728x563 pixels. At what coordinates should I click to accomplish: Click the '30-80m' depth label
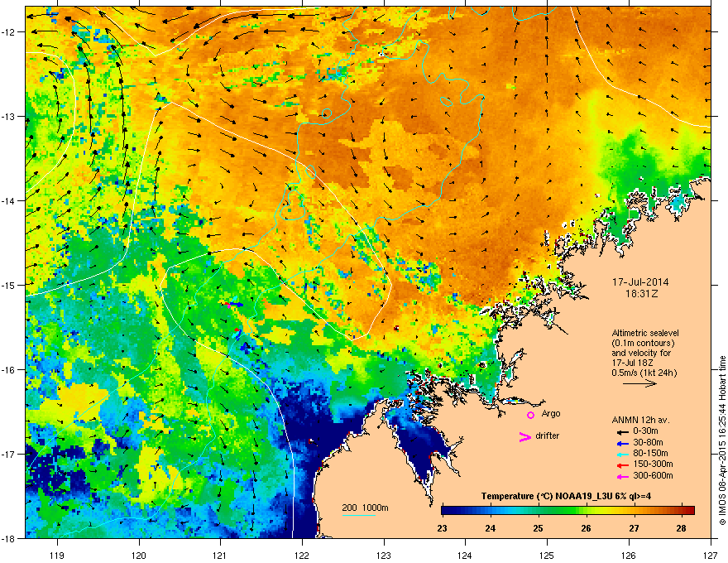[648, 442]
